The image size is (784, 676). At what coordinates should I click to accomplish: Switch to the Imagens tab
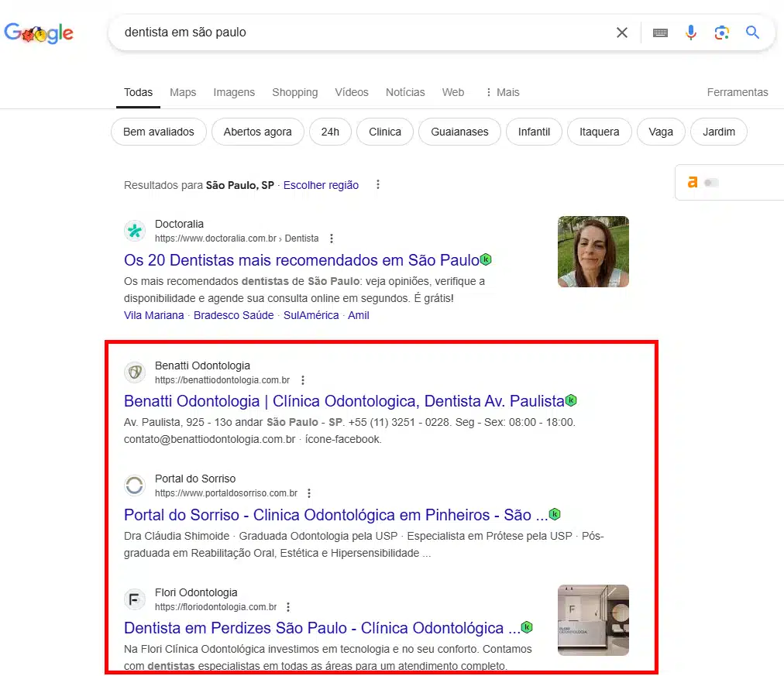(x=234, y=92)
